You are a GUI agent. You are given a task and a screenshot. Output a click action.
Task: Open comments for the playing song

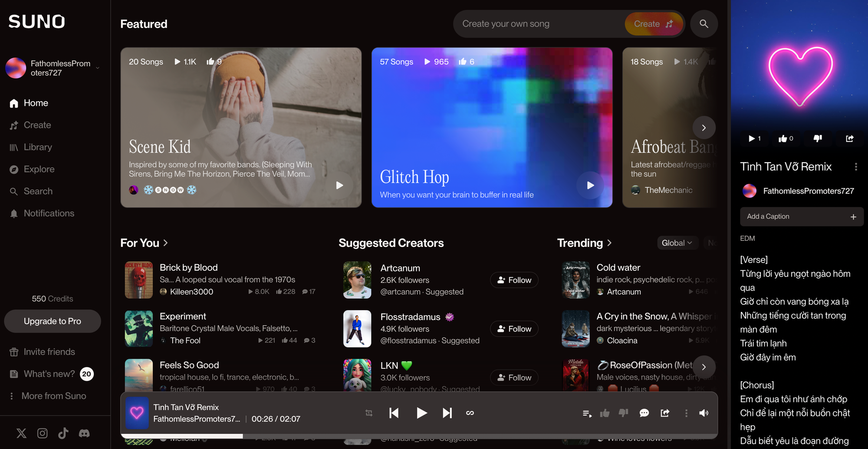pos(644,413)
